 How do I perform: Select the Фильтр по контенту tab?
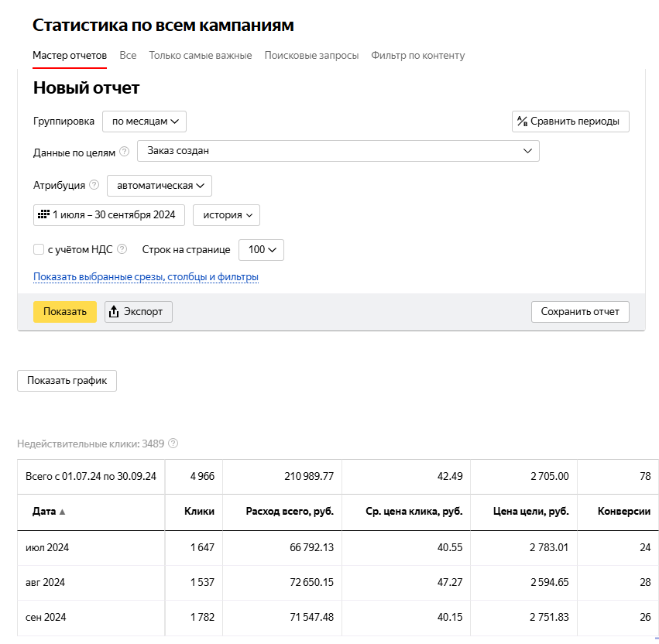pos(417,56)
